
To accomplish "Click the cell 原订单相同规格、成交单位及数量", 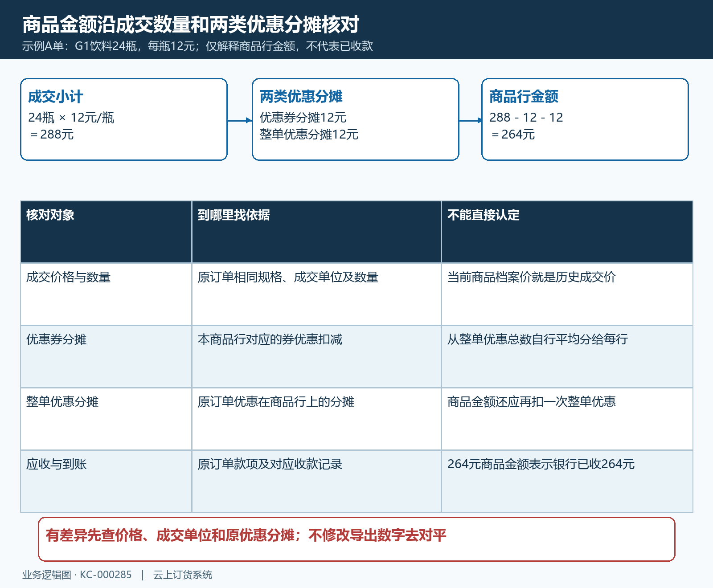I will click(316, 294).
